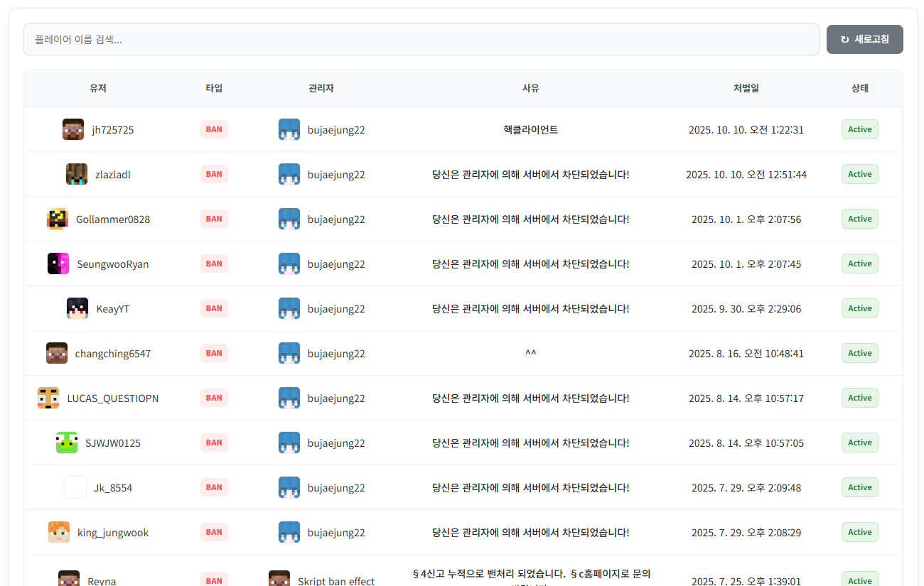
Task: Click jh725725's player avatar icon
Action: 73,129
